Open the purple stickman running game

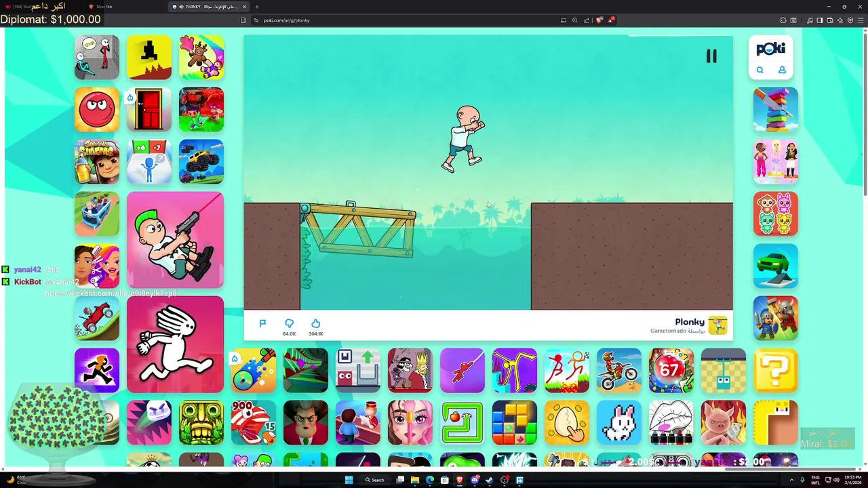(97, 370)
